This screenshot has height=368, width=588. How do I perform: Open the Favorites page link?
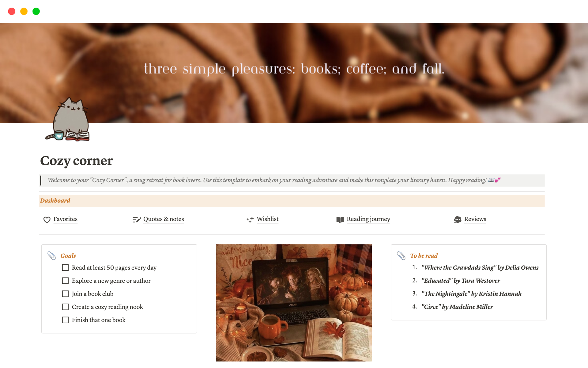[66, 219]
